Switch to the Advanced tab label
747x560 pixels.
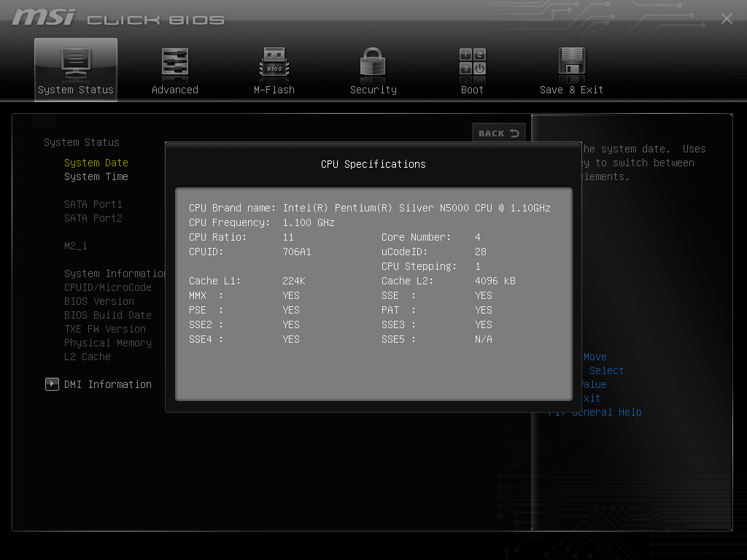[175, 90]
